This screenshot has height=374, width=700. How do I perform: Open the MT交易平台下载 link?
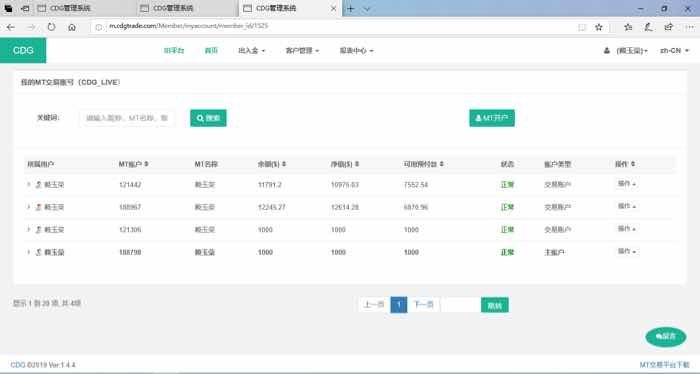click(664, 365)
